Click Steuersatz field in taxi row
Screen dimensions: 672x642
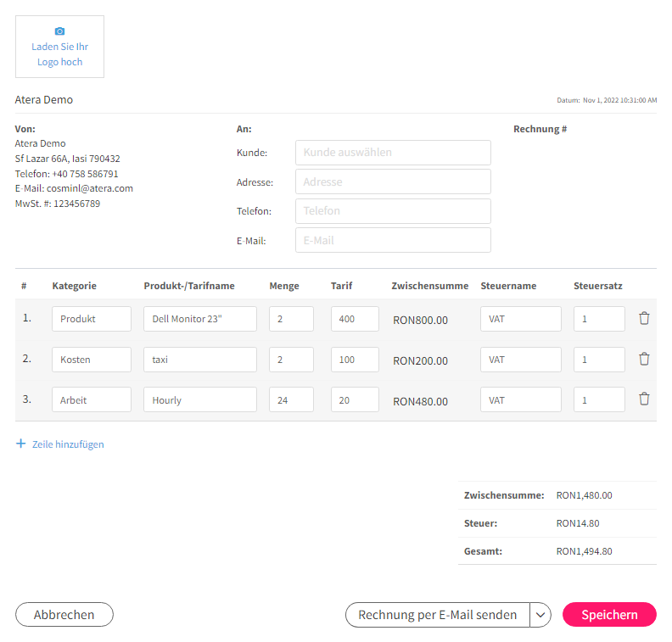click(599, 360)
